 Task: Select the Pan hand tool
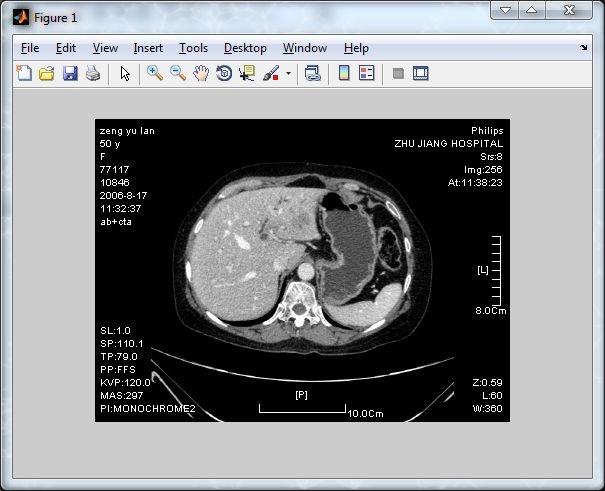click(201, 73)
